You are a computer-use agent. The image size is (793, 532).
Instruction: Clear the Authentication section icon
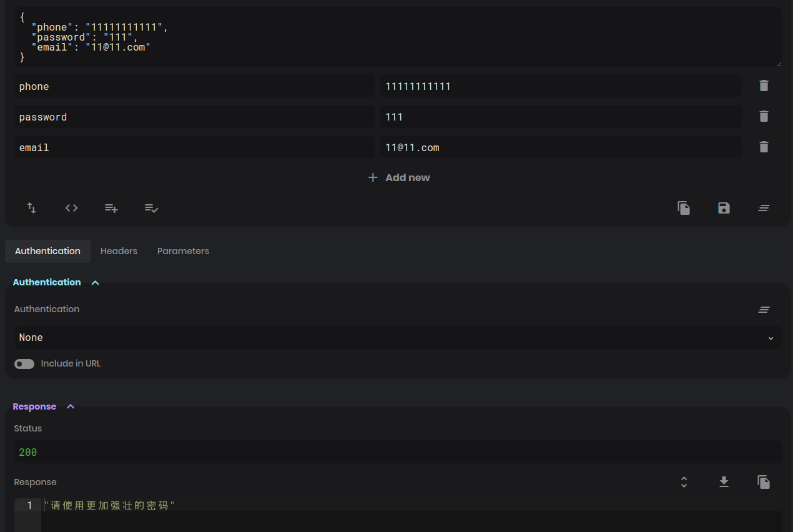[764, 309]
